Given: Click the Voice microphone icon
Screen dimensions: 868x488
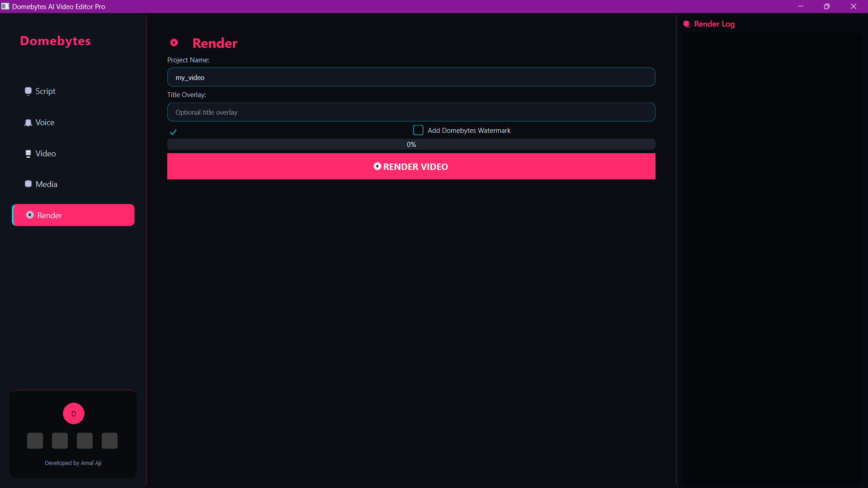Looking at the screenshot, I should point(28,122).
